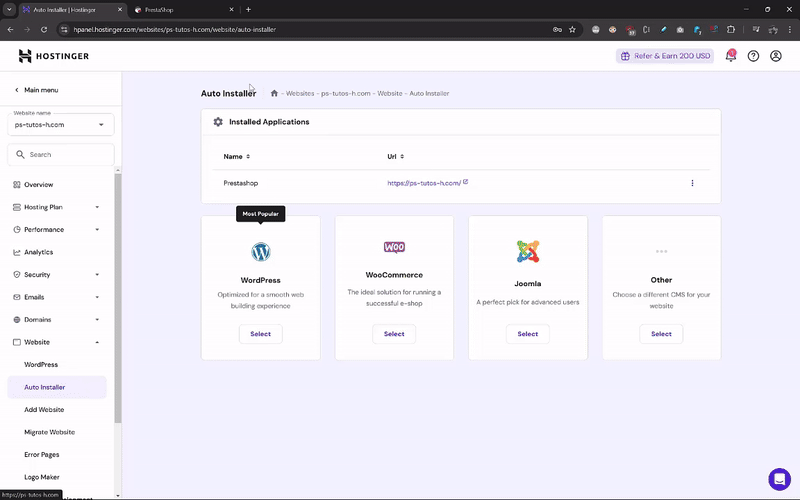Select WooCommerce for installation

coord(394,334)
